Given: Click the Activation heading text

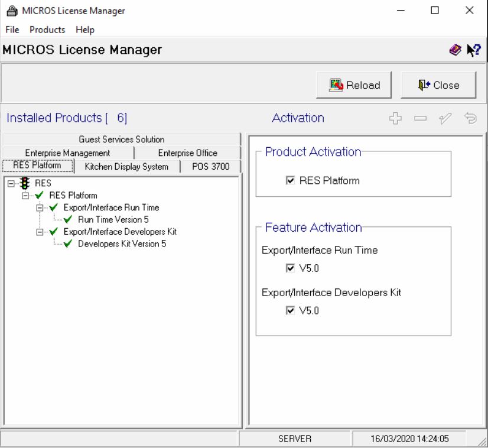Looking at the screenshot, I should 298,118.
